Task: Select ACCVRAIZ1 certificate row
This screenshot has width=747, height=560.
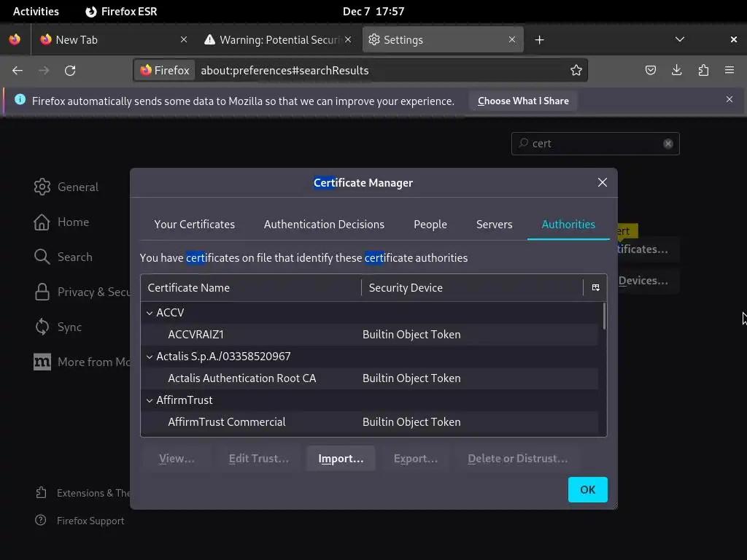Action: pos(369,334)
